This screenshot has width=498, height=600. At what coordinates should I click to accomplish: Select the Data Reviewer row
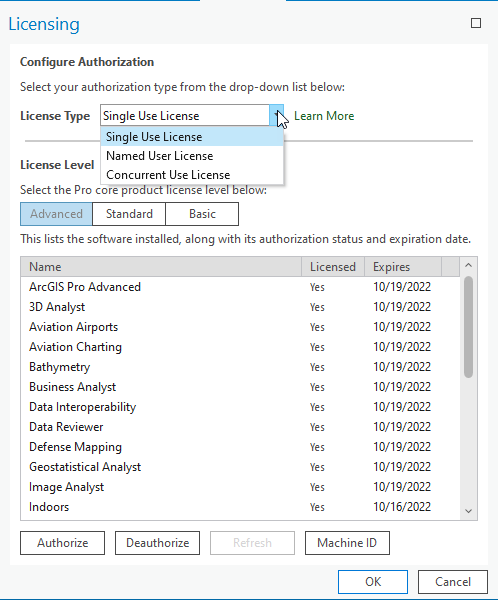pyautogui.click(x=240, y=427)
